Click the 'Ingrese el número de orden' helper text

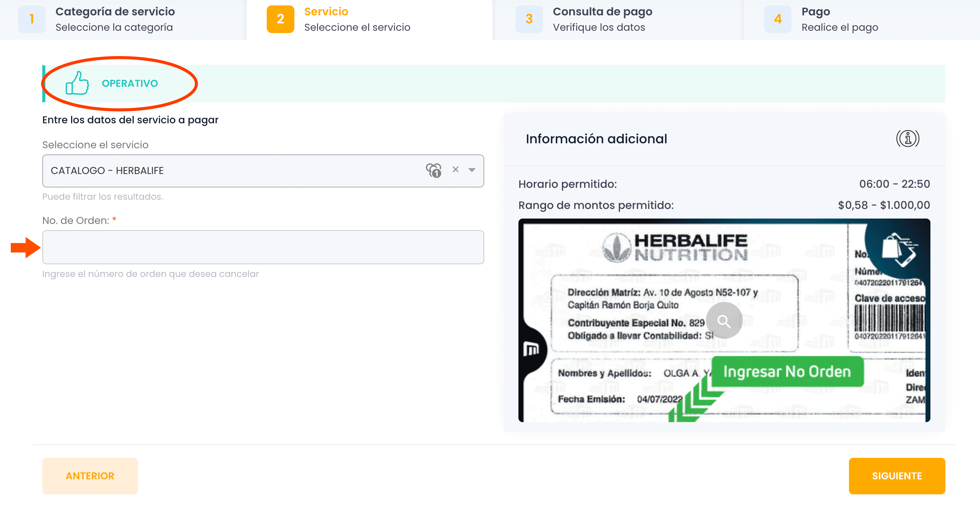coord(151,274)
